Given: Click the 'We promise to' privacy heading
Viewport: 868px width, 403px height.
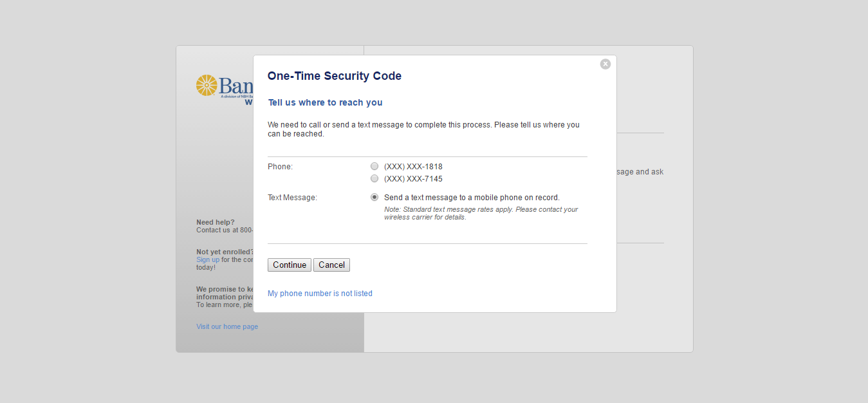Looking at the screenshot, I should click(224, 289).
